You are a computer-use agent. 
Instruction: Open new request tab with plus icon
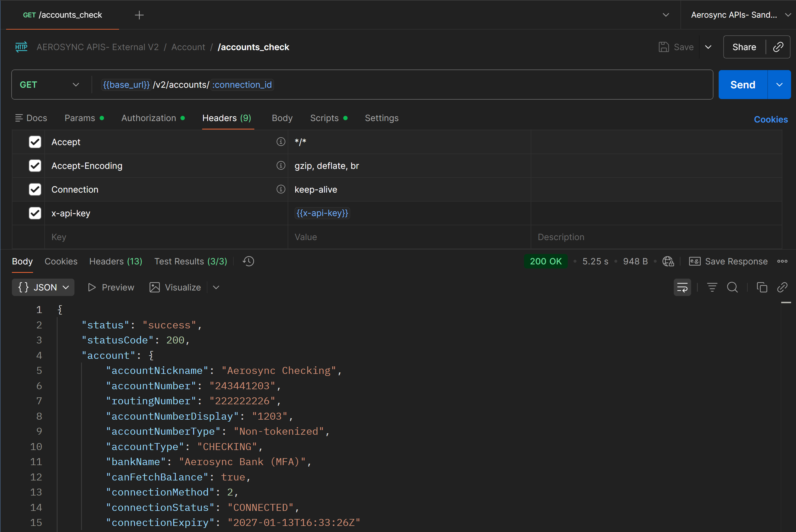(x=139, y=15)
